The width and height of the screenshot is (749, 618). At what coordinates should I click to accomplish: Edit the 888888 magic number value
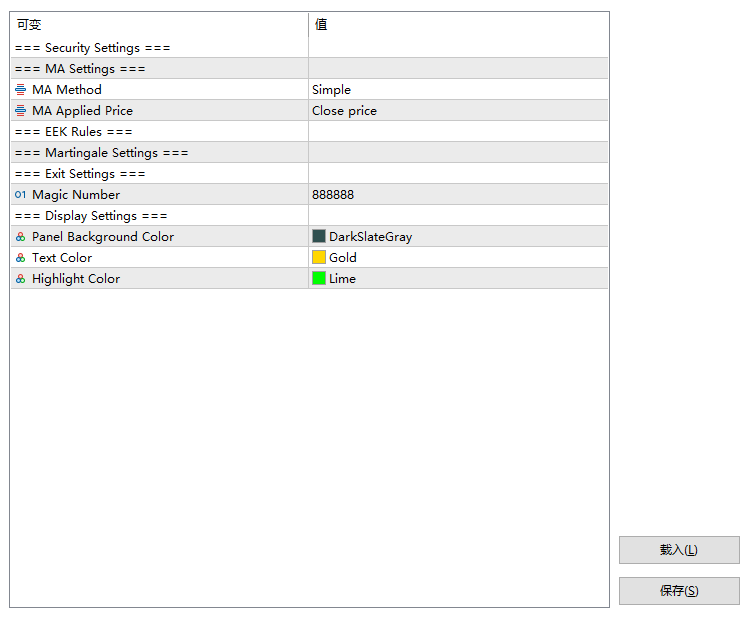click(x=333, y=195)
